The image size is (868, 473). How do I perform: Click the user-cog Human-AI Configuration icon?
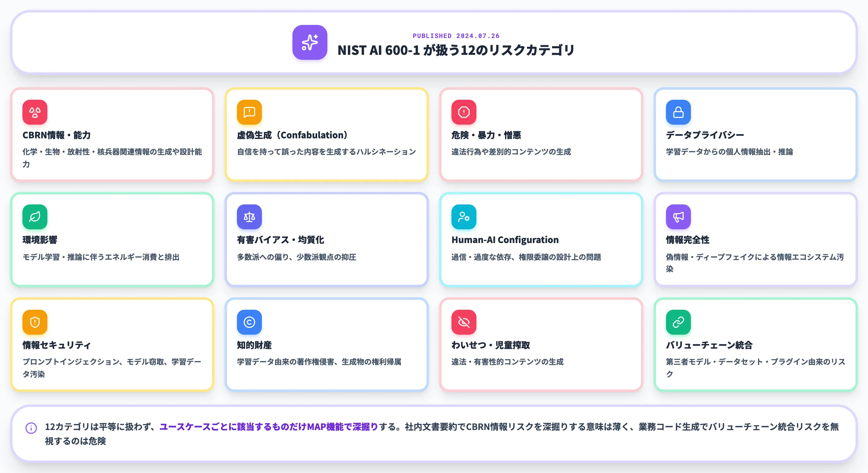click(x=464, y=217)
